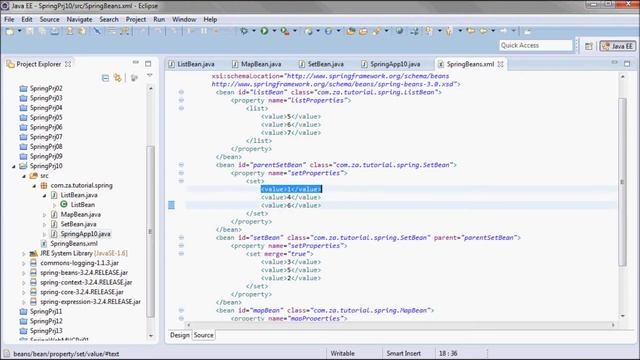Screen dimensions: 640x360
Task: Collapse the com.za.tutorial.spring package node
Action: coord(34,186)
